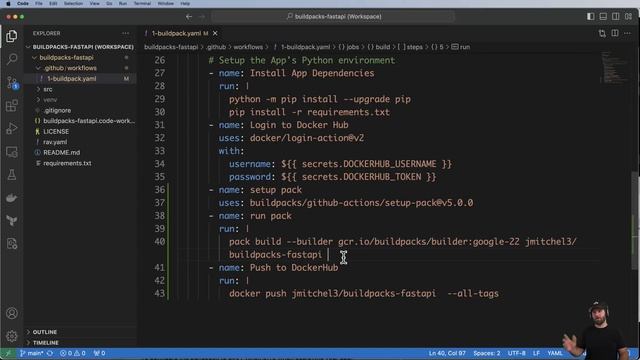Click the Split Editor icon
The image size is (640, 360).
tap(615, 33)
